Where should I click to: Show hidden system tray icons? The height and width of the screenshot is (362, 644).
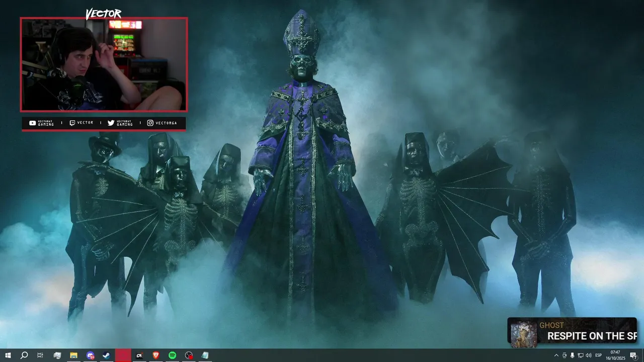[x=556, y=355]
